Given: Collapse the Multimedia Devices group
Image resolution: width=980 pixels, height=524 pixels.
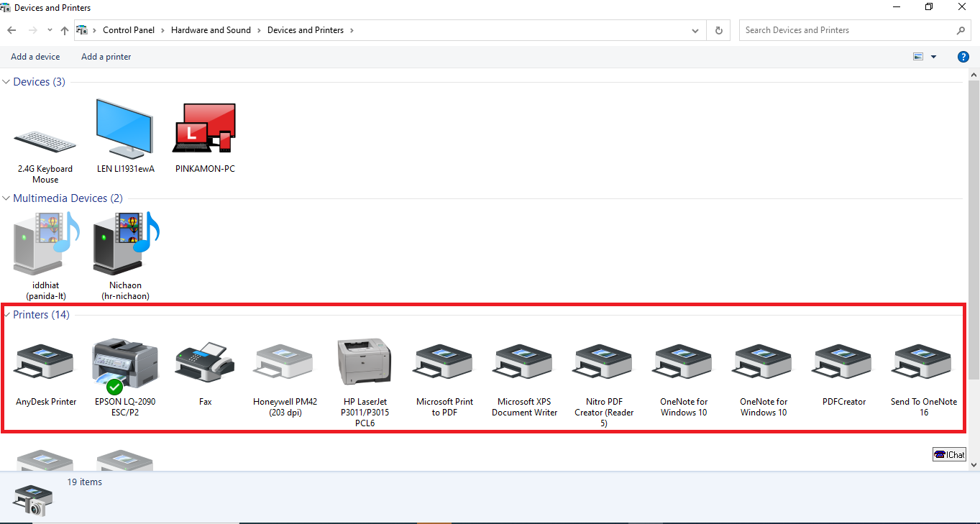Looking at the screenshot, I should [x=6, y=198].
